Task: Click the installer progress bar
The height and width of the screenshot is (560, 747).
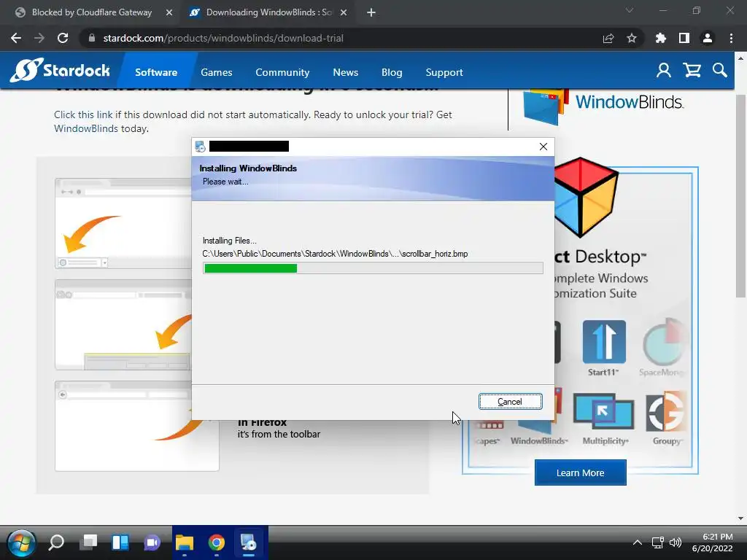Action: point(373,268)
